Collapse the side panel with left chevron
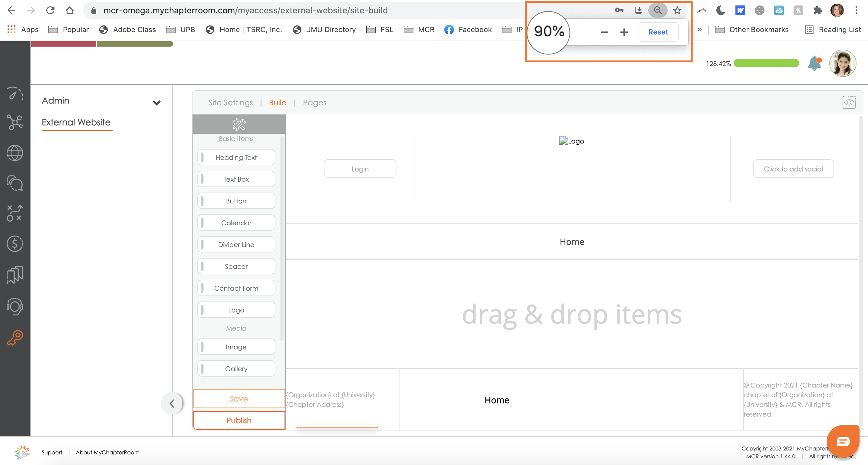Screen dimensions: 868x465 pyautogui.click(x=172, y=403)
